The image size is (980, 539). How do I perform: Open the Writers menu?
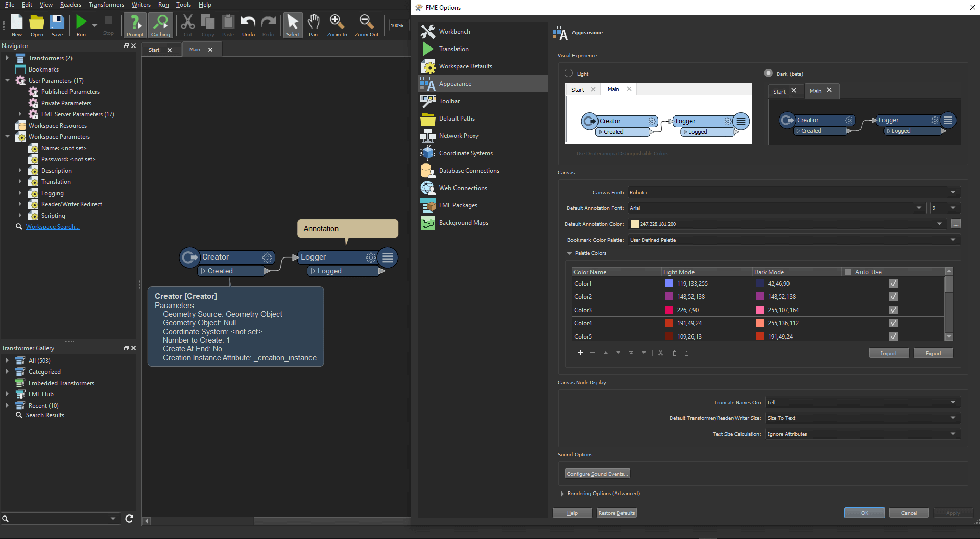pos(141,5)
